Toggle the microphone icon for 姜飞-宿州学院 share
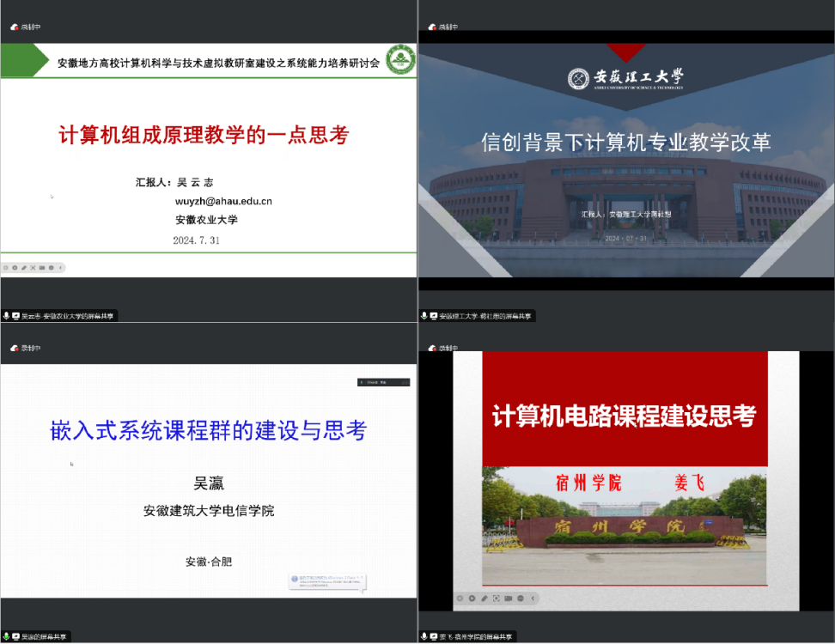The width and height of the screenshot is (835, 644). 424,636
